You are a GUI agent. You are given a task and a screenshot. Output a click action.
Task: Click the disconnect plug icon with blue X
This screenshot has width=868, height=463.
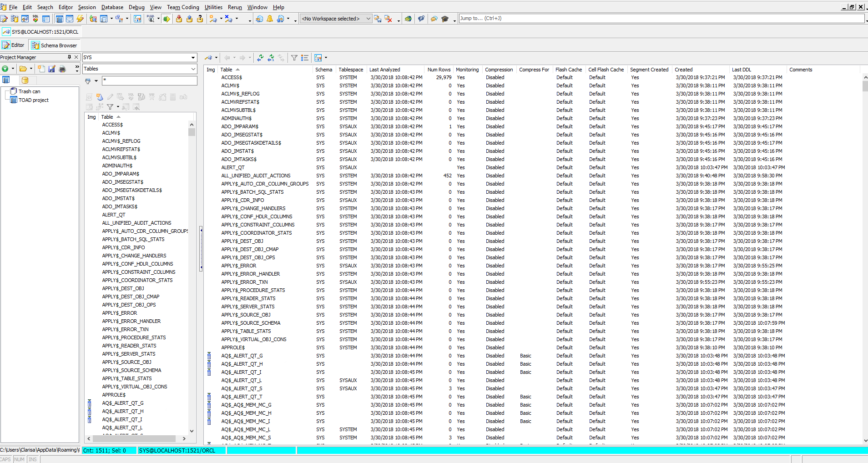(x=228, y=19)
